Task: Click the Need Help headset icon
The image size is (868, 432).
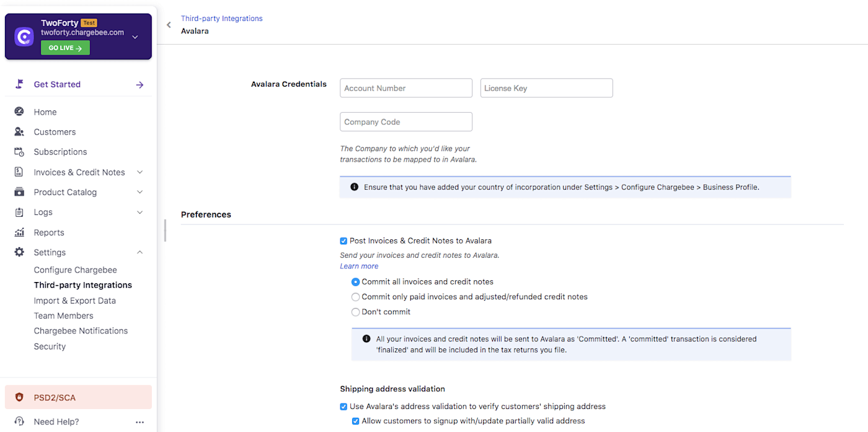Action: 19,421
